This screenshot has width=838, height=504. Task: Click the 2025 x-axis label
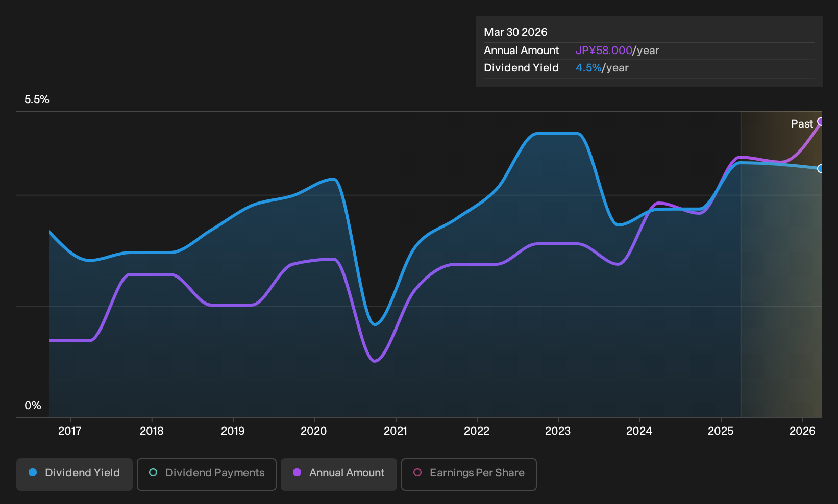721,431
